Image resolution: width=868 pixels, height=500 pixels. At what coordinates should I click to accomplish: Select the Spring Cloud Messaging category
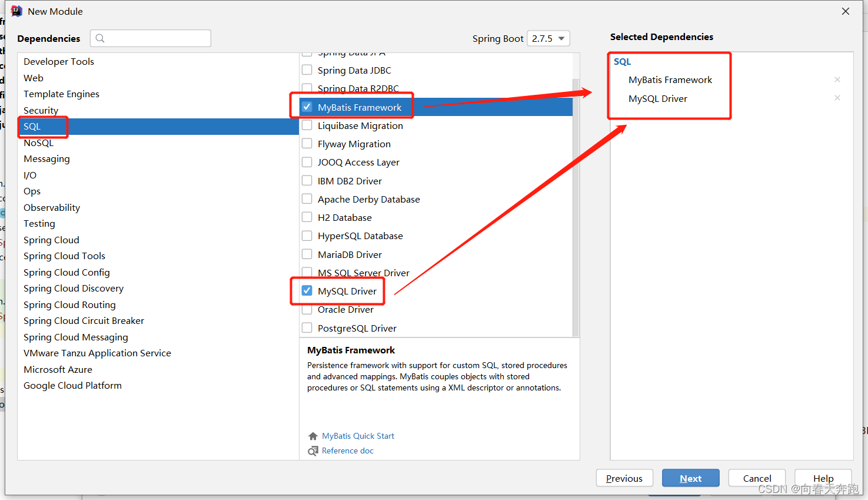pyautogui.click(x=158, y=337)
